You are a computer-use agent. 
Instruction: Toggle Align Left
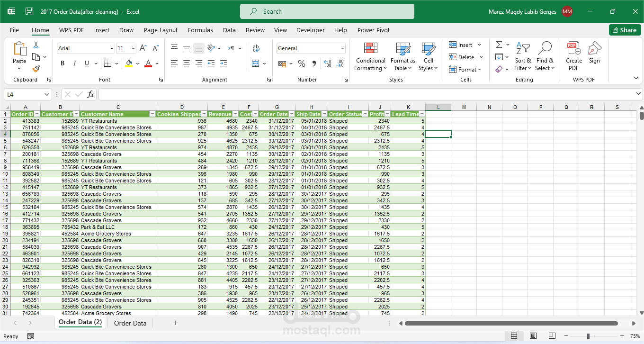point(174,63)
